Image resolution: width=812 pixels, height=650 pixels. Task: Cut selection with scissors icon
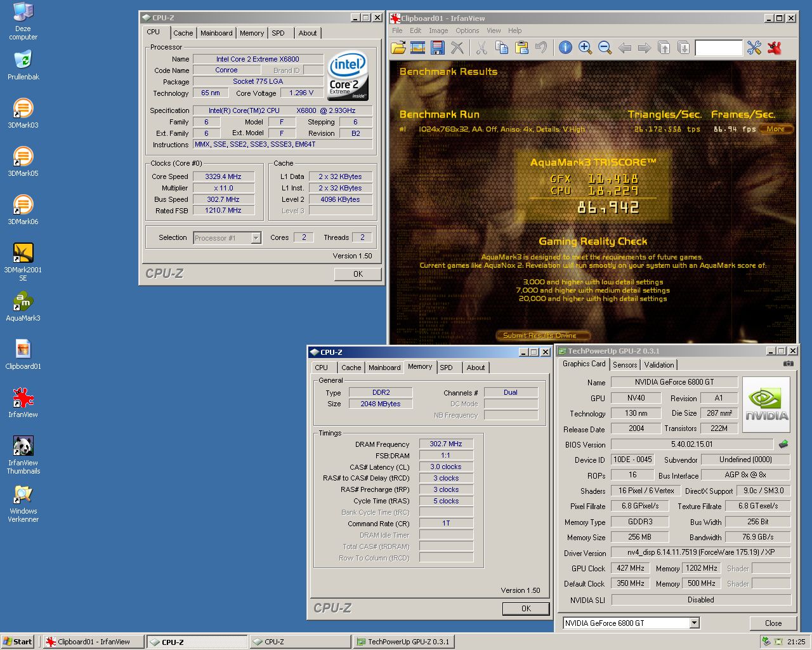click(481, 48)
